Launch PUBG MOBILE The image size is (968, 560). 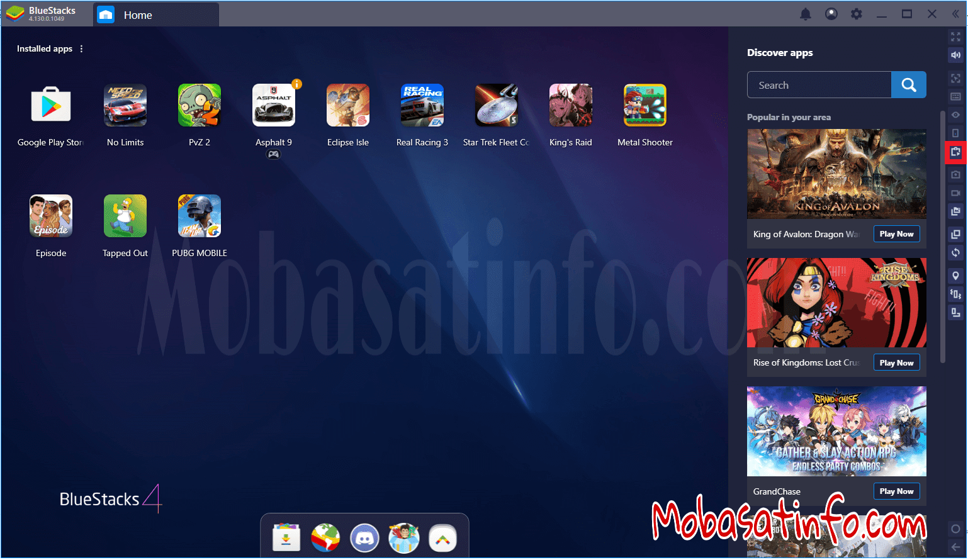click(200, 216)
